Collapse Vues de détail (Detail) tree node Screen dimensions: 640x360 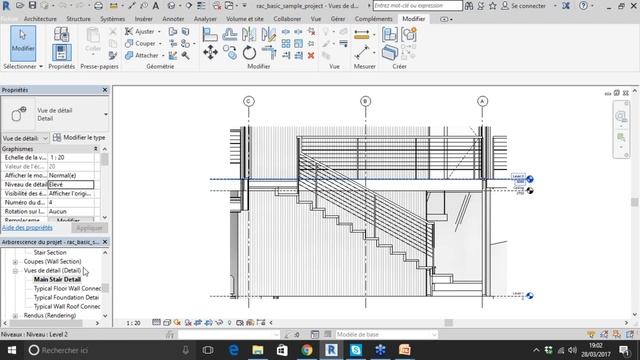tap(15, 271)
